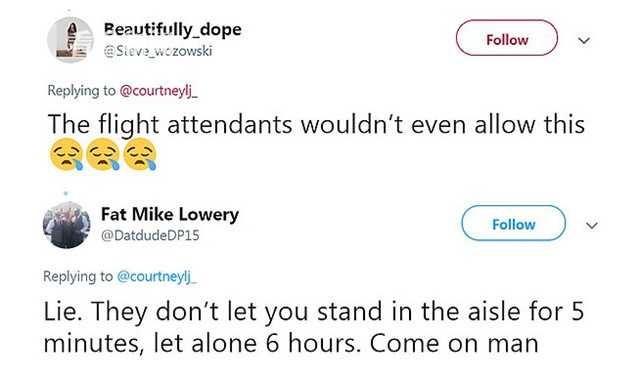This screenshot has height=376, width=640.
Task: Click the @Steve_wozowski handle
Action: 158,51
